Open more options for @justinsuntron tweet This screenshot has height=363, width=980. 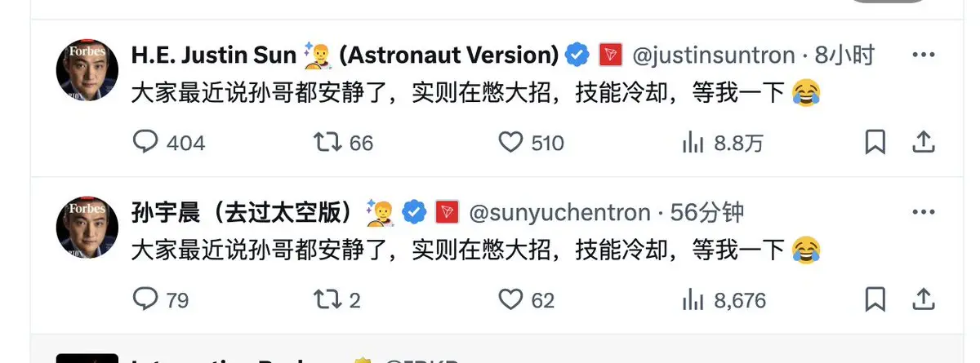pyautogui.click(x=923, y=55)
